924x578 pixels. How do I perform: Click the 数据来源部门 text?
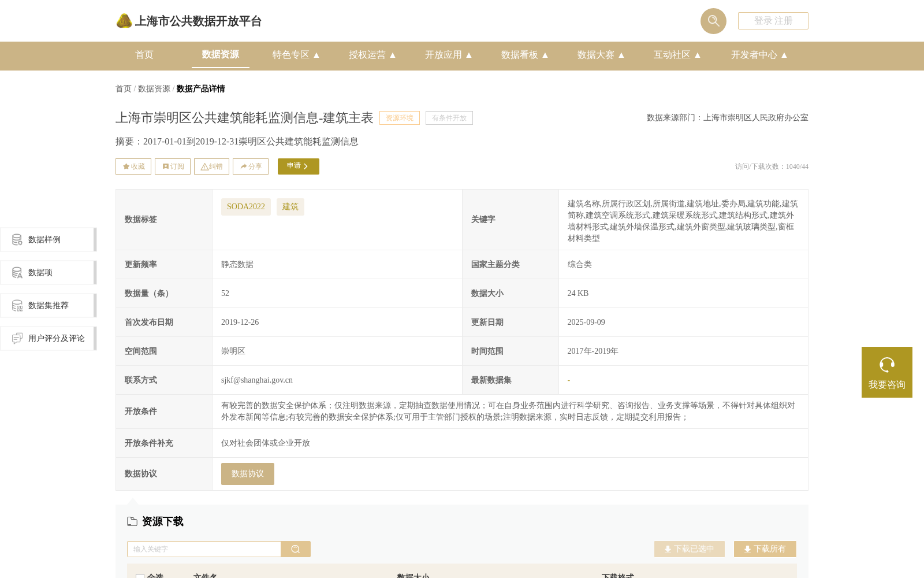pyautogui.click(x=728, y=118)
